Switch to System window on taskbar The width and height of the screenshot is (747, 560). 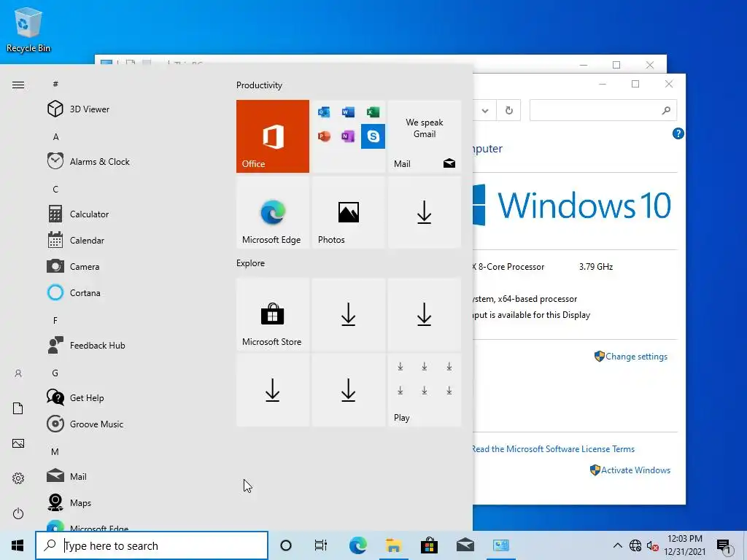[x=500, y=545]
